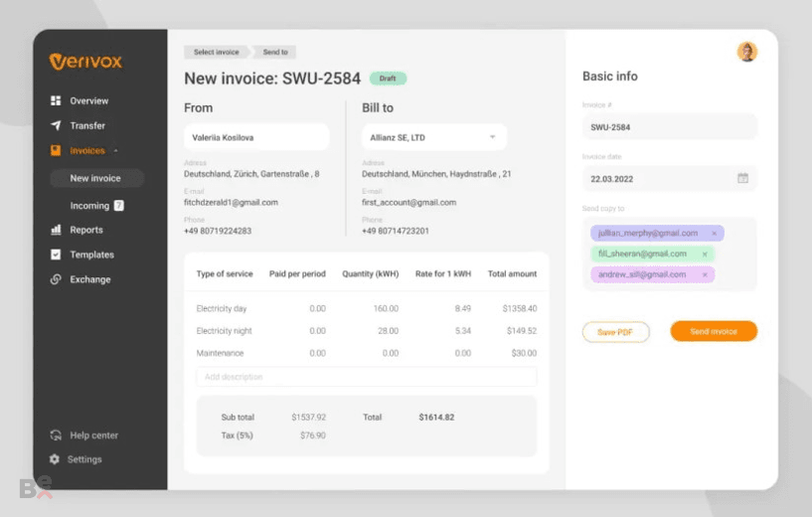Open the Overview dashboard icon
The height and width of the screenshot is (517, 812).
click(56, 100)
